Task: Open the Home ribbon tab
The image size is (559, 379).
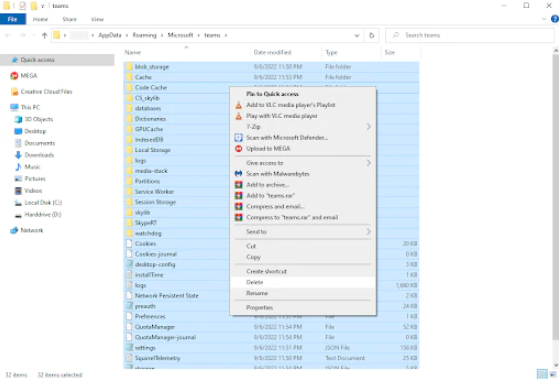Action: point(40,19)
